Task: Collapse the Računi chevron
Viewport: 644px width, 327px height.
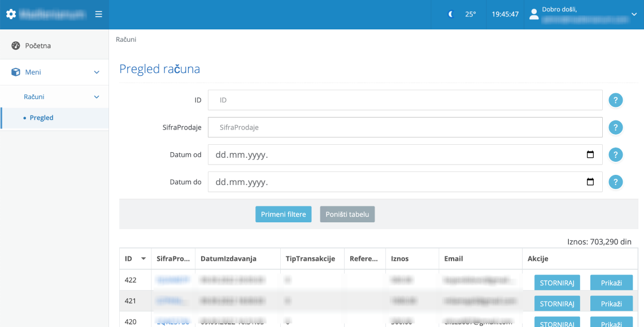Action: [97, 97]
